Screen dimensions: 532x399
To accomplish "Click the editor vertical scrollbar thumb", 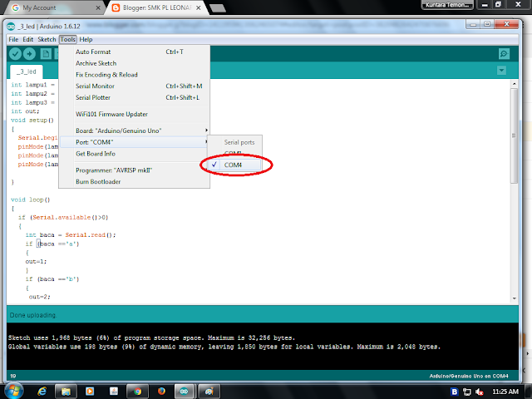I will point(514,135).
